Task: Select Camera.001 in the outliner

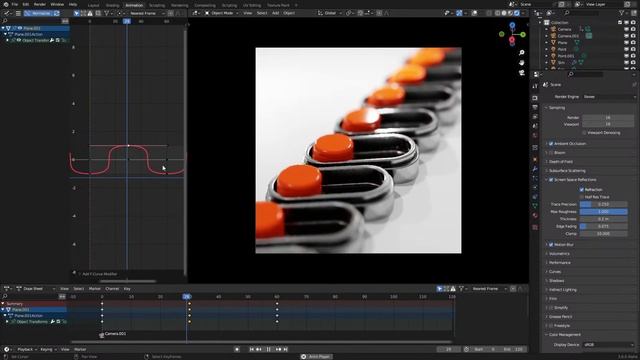Action: (x=568, y=36)
